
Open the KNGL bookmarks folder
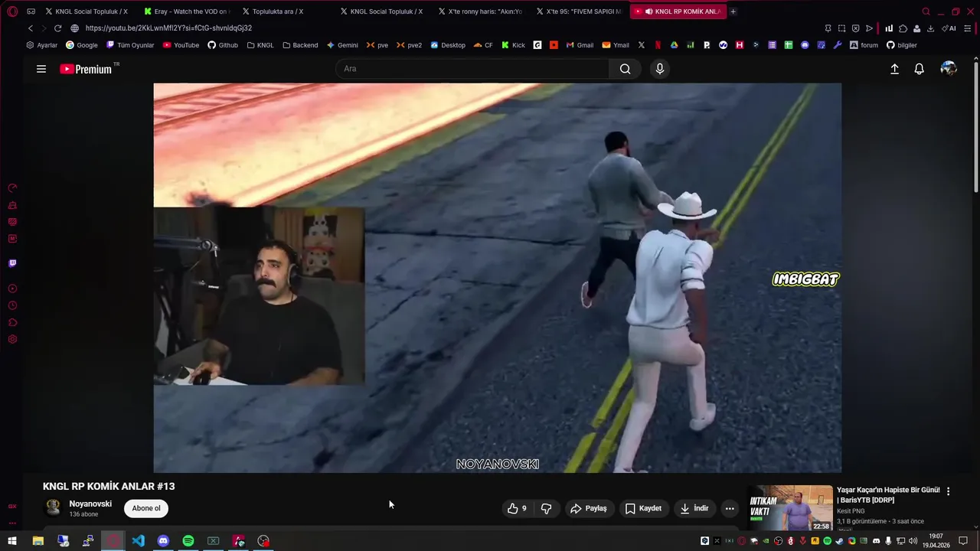(x=260, y=45)
